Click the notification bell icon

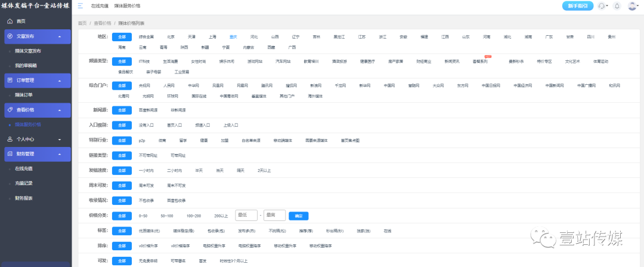[x=617, y=6]
